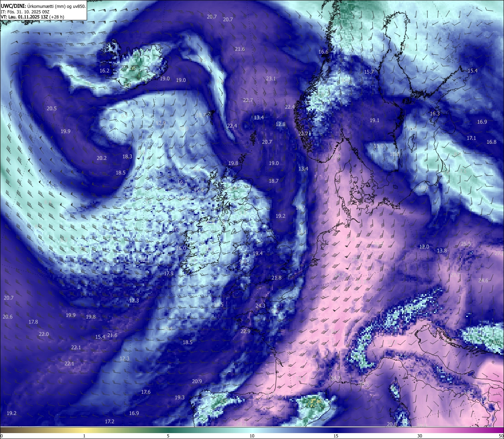Screen dimensions: 504x439
Task: Click the map value 22.0
Action: pos(44,334)
